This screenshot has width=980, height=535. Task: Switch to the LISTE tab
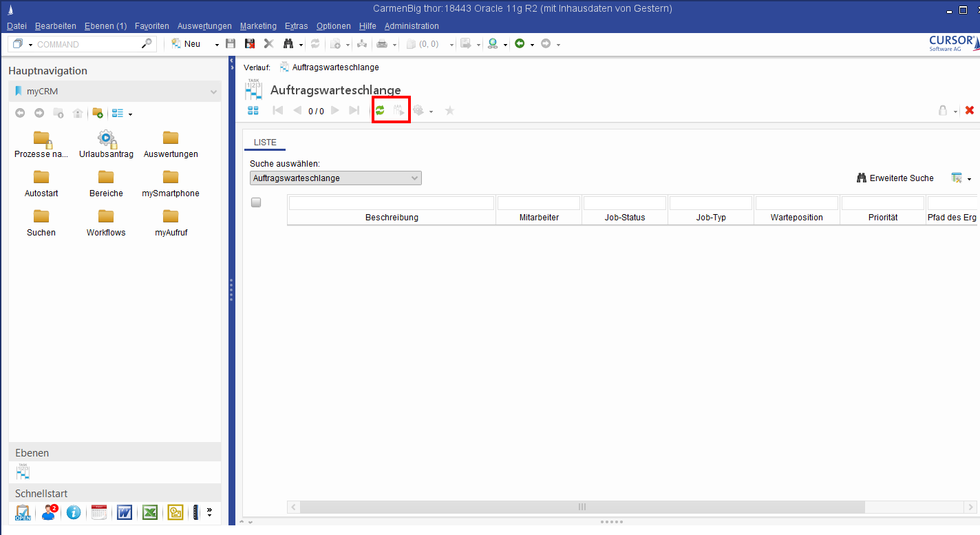point(265,143)
